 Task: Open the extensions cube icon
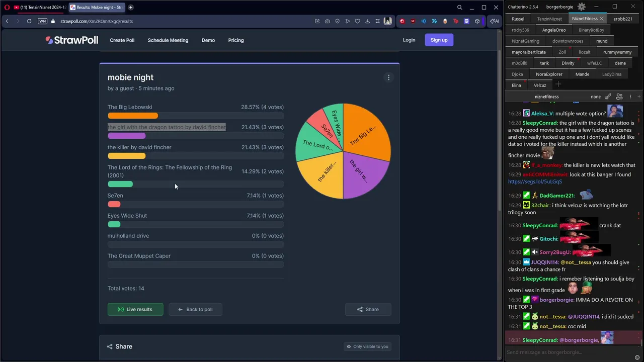coord(477,21)
